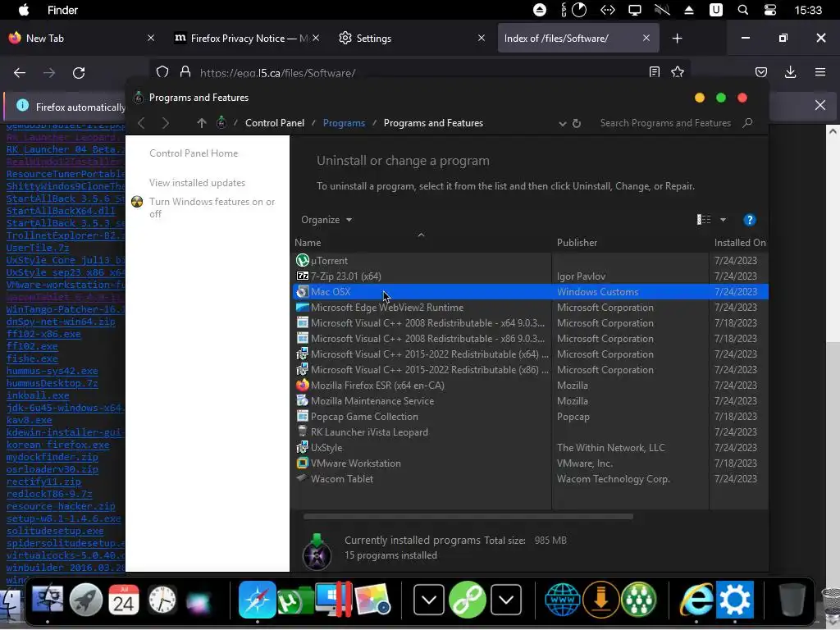Toggle reader view in Firefox address bar
This screenshot has width=840, height=630.
click(x=654, y=72)
